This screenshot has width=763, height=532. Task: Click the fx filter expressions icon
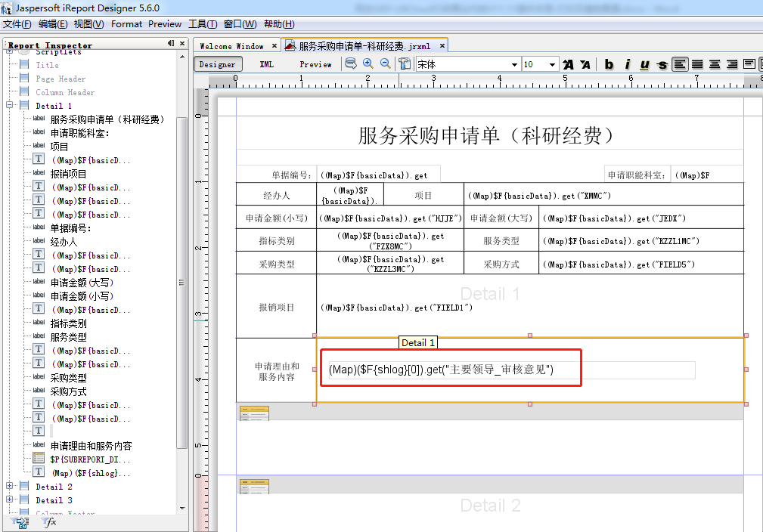(49, 522)
